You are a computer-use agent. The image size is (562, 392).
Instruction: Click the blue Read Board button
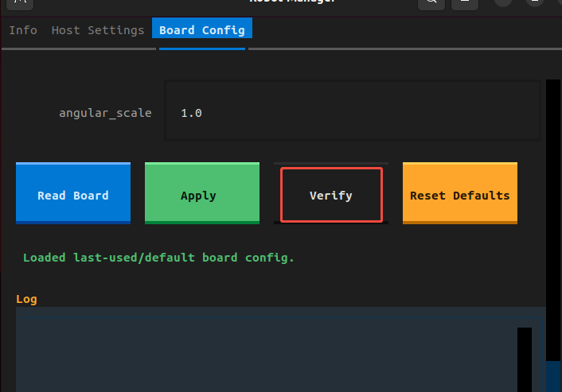(73, 193)
